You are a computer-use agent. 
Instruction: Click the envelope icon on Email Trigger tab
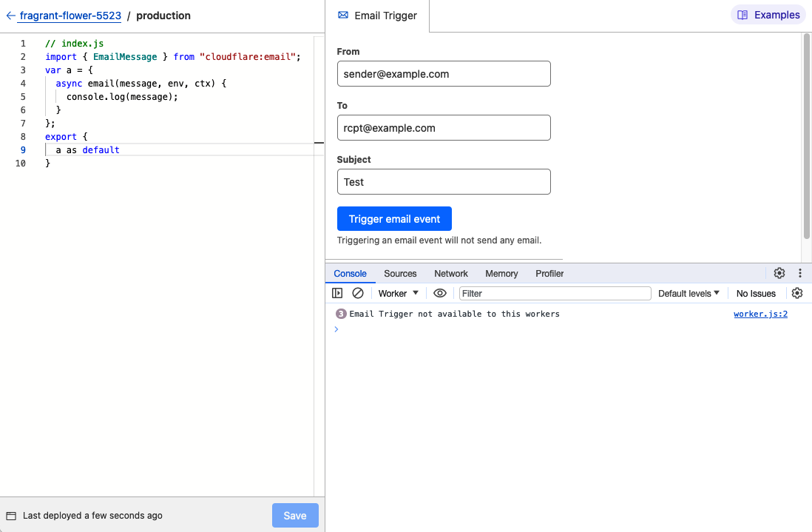click(x=343, y=15)
